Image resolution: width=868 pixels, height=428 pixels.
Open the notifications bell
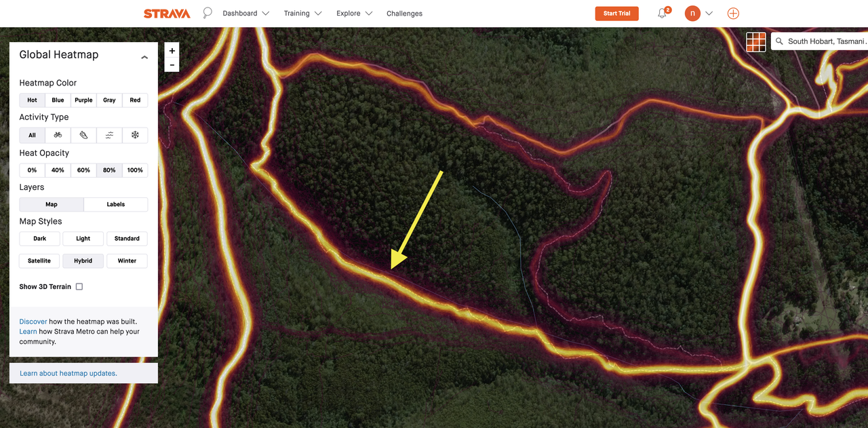click(663, 14)
